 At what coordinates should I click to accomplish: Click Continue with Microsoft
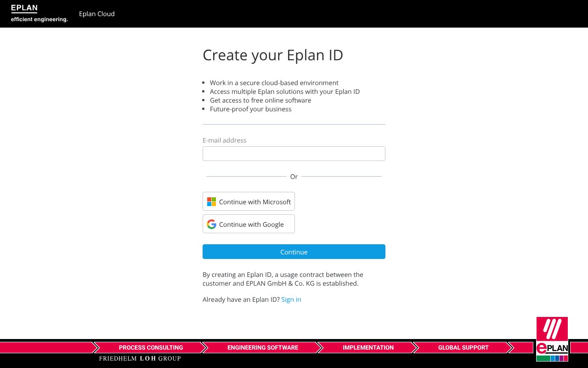(249, 201)
